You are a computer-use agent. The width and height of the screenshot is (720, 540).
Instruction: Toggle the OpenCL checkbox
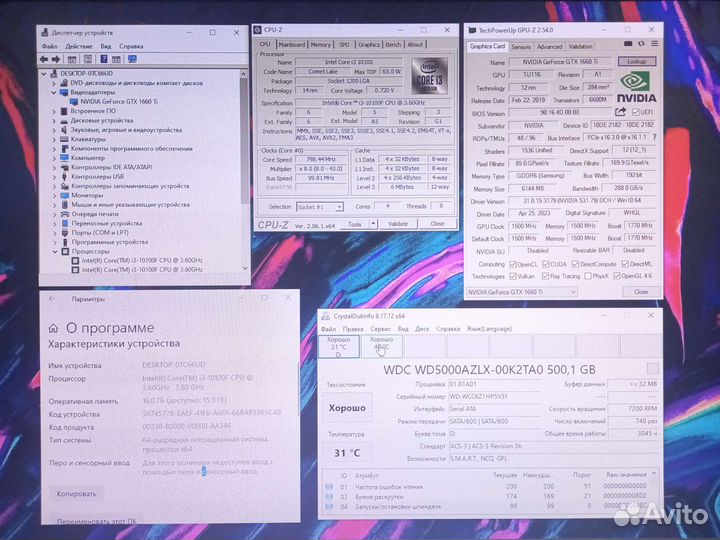[x=513, y=264]
